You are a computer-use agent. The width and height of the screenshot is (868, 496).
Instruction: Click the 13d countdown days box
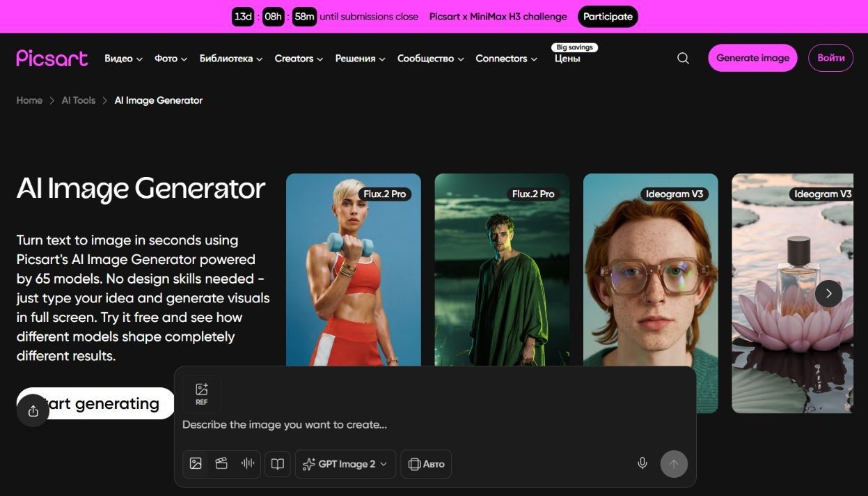(x=243, y=17)
